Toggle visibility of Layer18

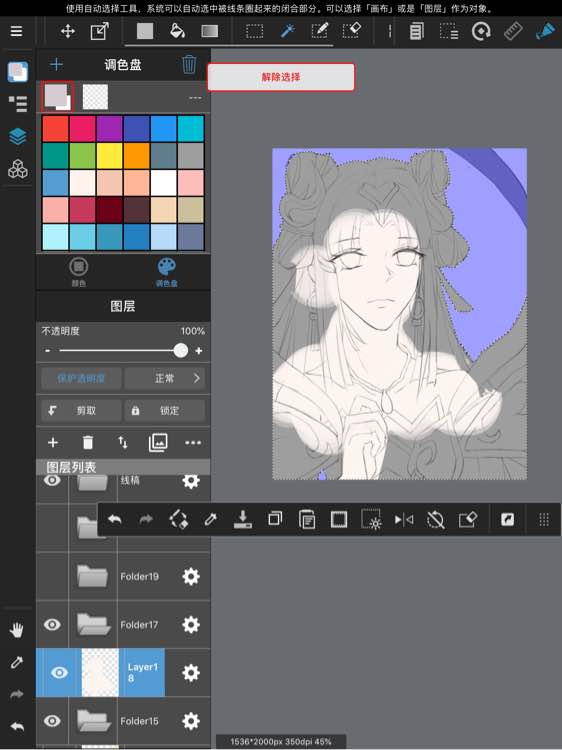(x=59, y=673)
